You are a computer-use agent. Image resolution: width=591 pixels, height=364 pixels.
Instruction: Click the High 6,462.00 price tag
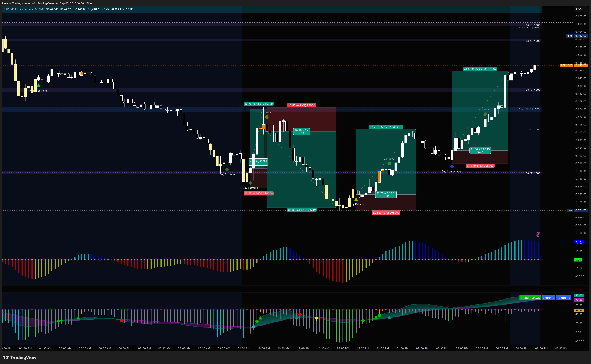(x=577, y=36)
